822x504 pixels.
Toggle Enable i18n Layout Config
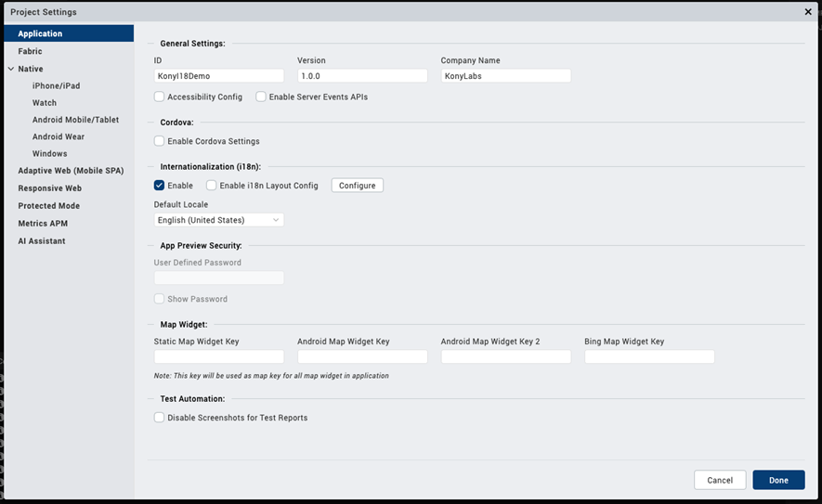click(x=212, y=186)
